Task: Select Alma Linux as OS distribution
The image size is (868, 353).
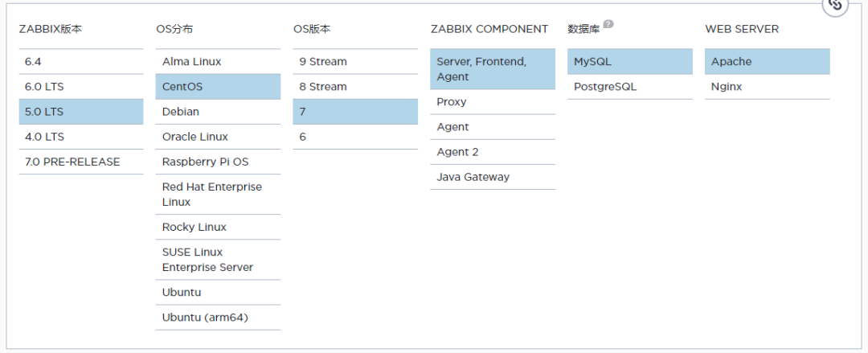Action: click(x=217, y=62)
